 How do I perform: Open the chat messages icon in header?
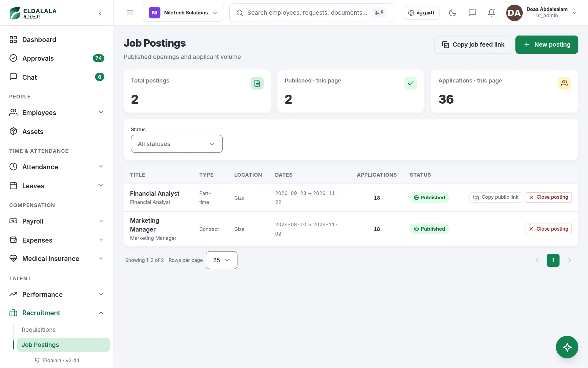pyautogui.click(x=472, y=13)
